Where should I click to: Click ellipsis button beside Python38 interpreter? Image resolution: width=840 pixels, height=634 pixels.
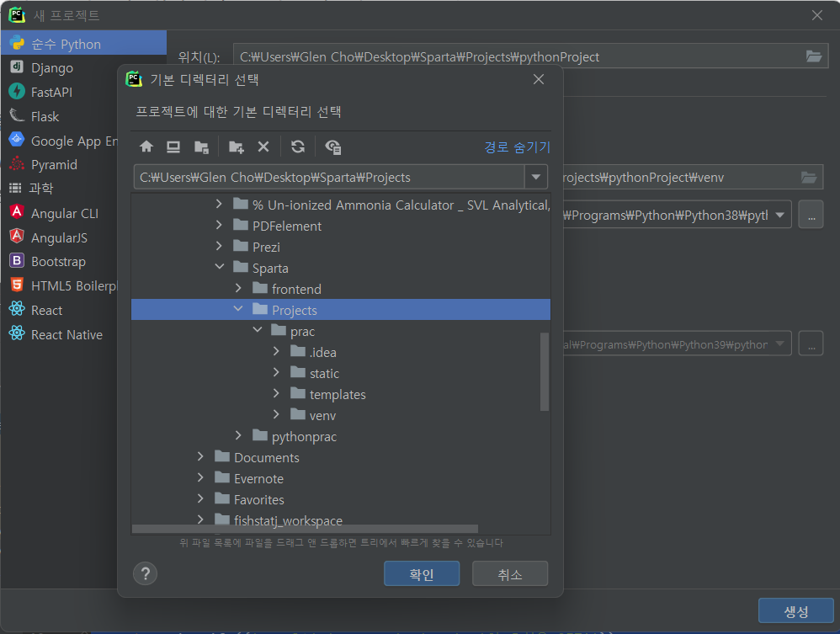click(x=811, y=215)
